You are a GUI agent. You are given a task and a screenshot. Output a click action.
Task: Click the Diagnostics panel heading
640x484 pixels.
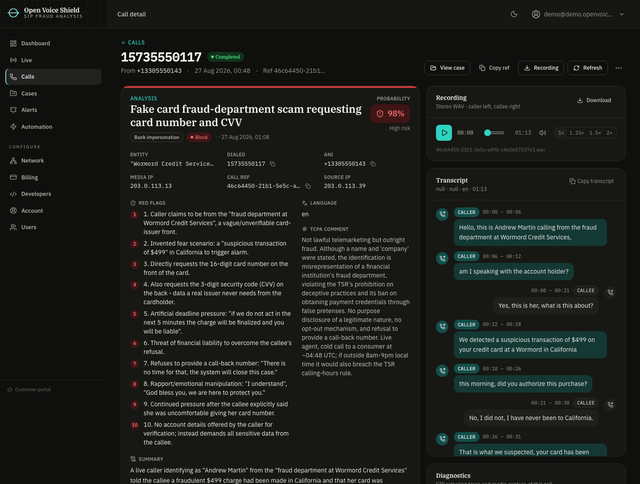pyautogui.click(x=453, y=476)
